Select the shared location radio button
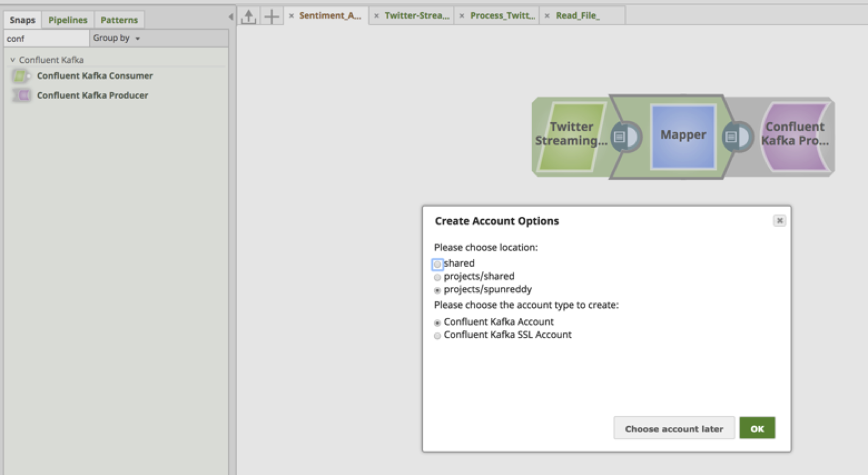 [x=437, y=264]
